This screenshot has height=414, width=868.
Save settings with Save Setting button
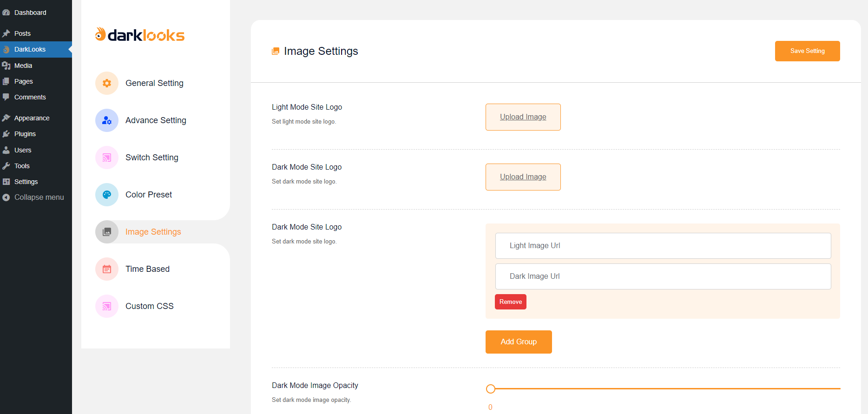(x=808, y=51)
